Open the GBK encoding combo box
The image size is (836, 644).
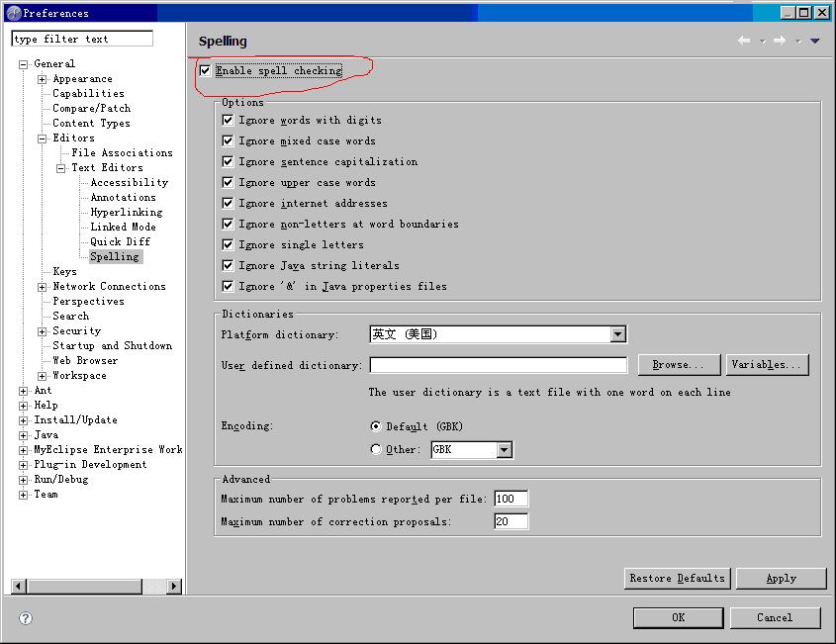point(504,450)
